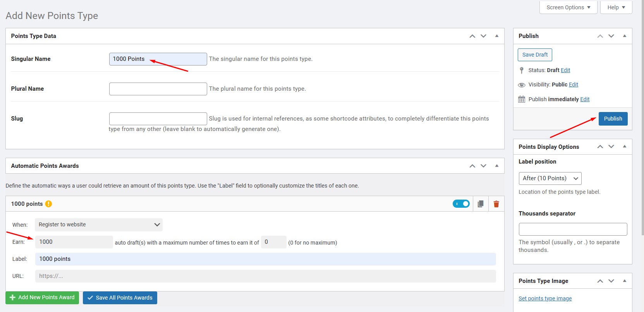The width and height of the screenshot is (644, 312).
Task: Move Publish panel down
Action: pyautogui.click(x=611, y=36)
